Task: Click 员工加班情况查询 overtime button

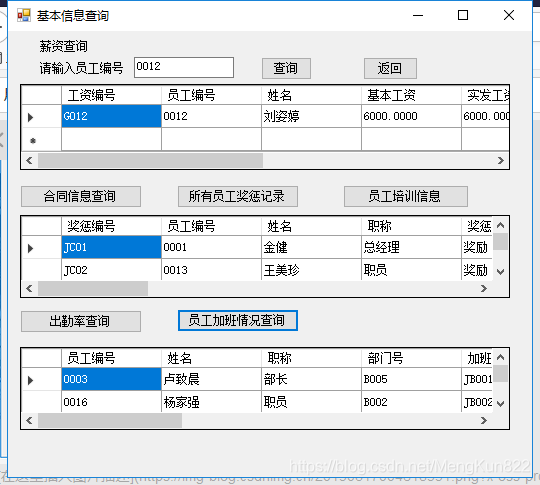Action: (x=238, y=321)
